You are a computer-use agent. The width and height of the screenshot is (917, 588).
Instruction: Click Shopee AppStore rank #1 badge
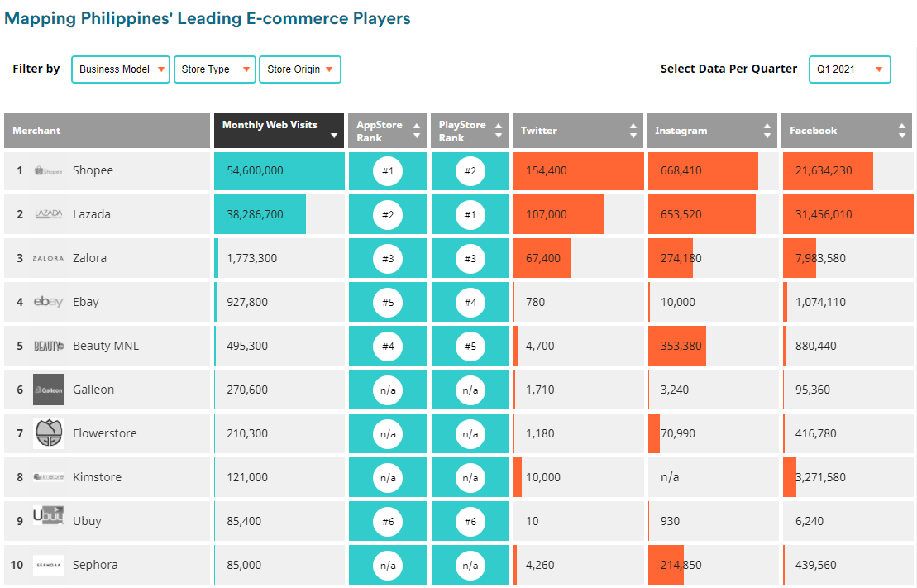coord(388,171)
